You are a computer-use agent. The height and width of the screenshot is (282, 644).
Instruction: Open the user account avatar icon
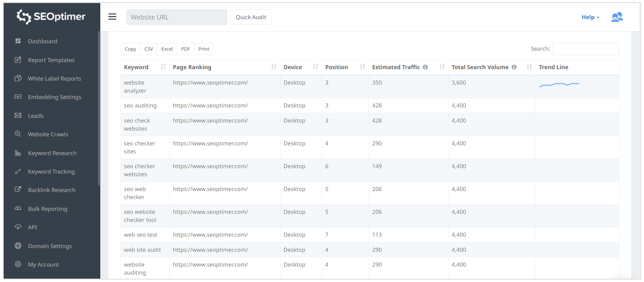[x=617, y=17]
